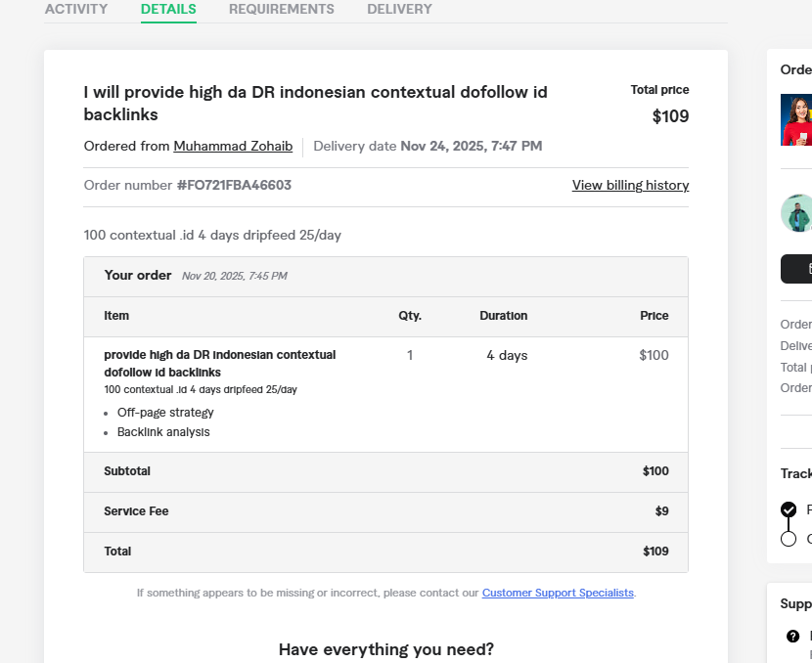This screenshot has height=663, width=812.
Task: Click the Total price amount $109
Action: (x=670, y=116)
